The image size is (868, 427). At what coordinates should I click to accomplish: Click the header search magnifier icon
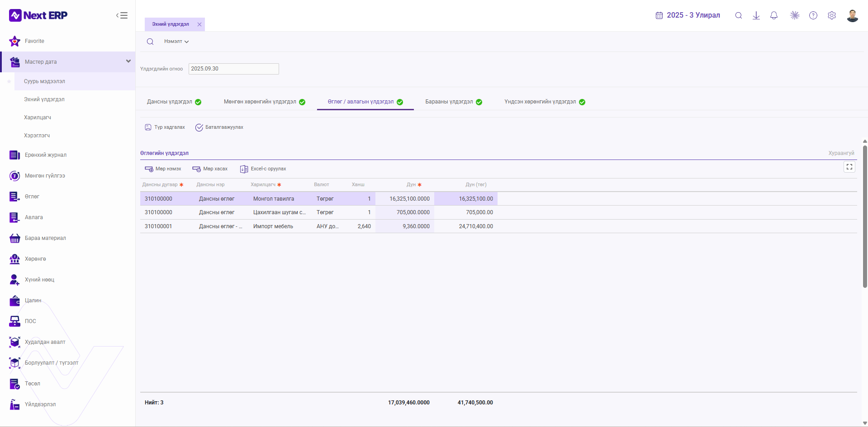pos(739,15)
